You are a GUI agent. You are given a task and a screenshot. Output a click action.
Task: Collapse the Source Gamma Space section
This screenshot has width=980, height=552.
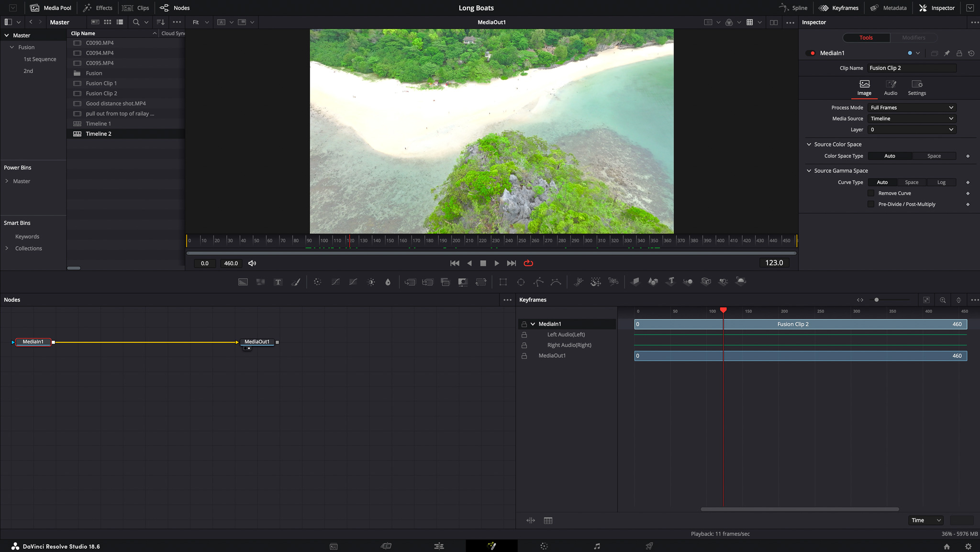pos(809,171)
